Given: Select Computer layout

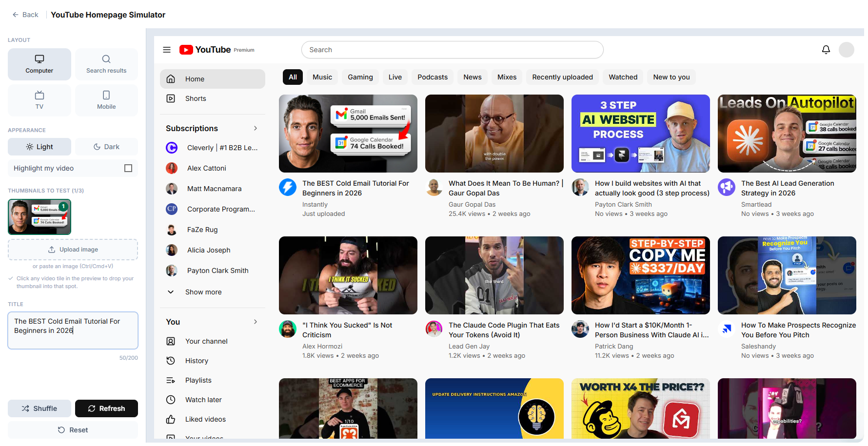Looking at the screenshot, I should pyautogui.click(x=39, y=64).
